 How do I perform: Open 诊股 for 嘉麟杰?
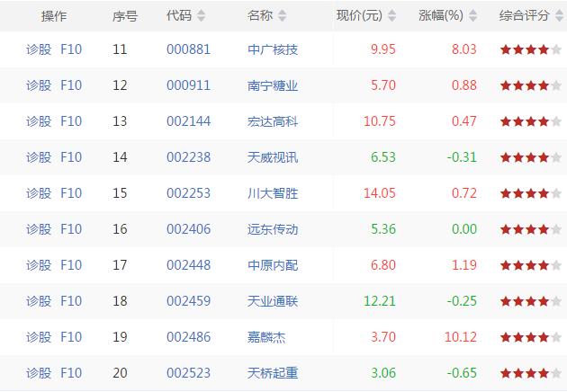(39, 337)
